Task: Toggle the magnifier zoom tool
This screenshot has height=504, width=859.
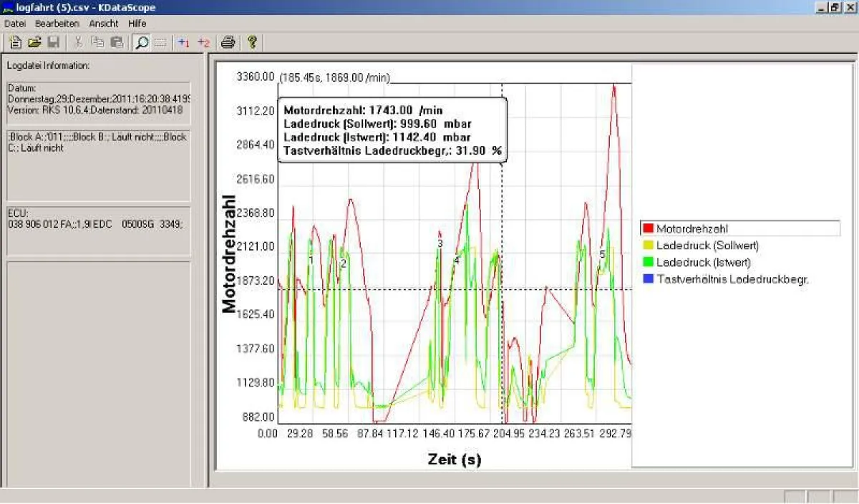Action: [x=142, y=42]
